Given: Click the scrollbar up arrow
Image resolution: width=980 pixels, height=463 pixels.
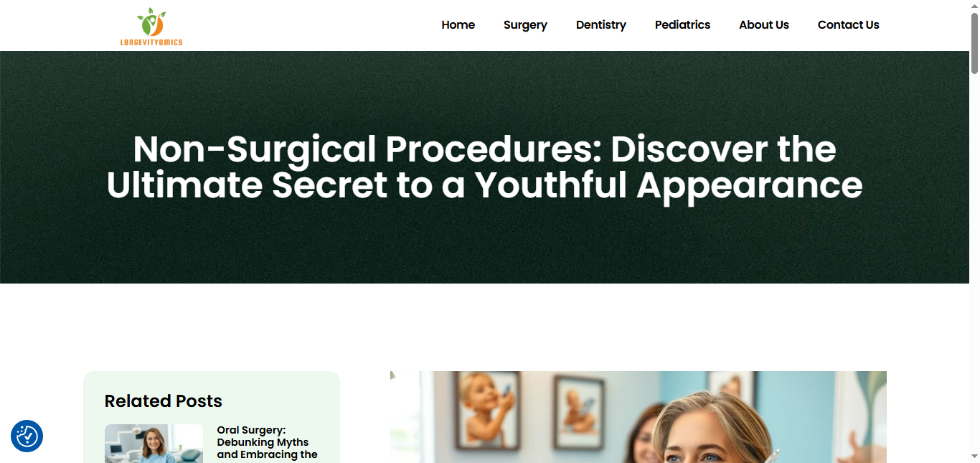Looking at the screenshot, I should [974, 5].
